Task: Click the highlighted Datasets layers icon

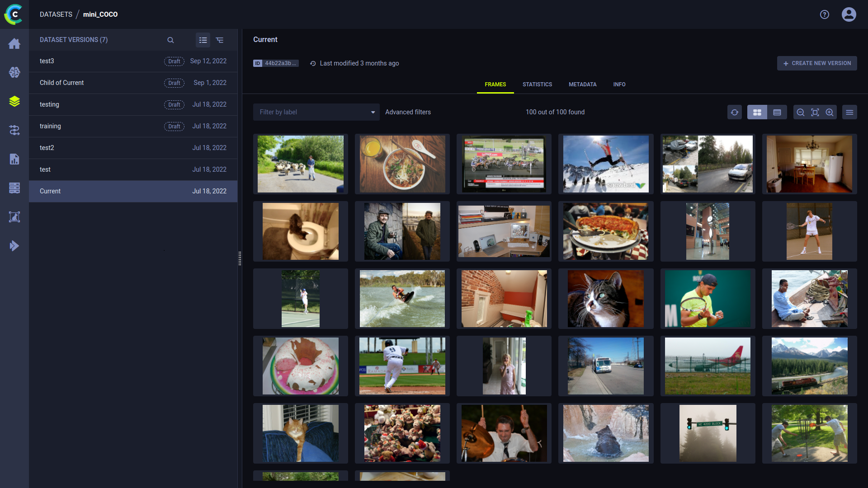Action: point(14,101)
